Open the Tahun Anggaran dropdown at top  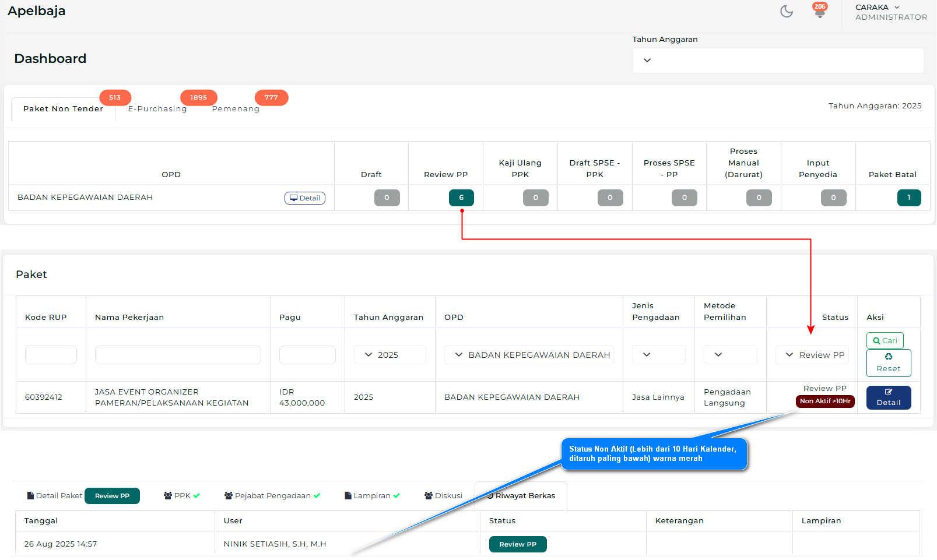pyautogui.click(x=777, y=61)
